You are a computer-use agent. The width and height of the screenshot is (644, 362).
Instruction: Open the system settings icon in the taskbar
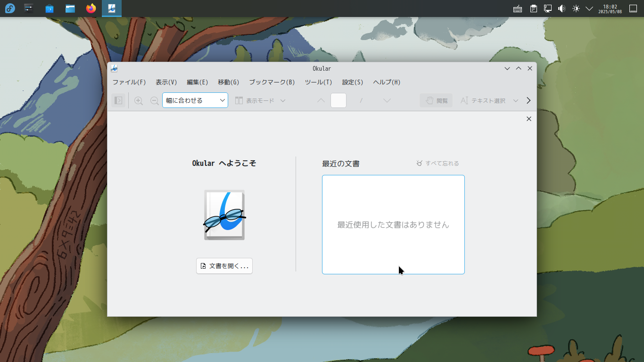29,8
